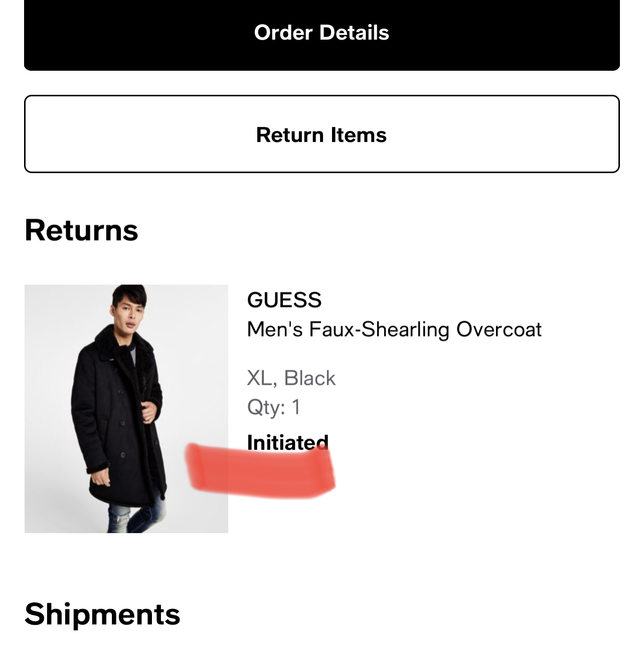644x647 pixels.
Task: Tap the Qty: 1 quantity text
Action: [274, 407]
